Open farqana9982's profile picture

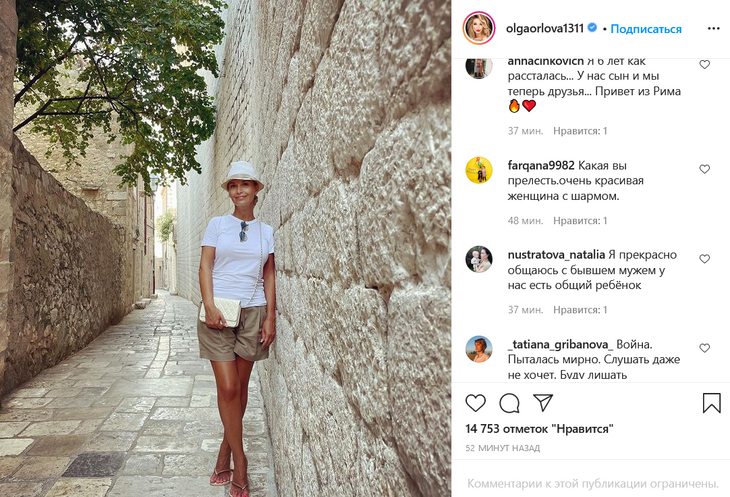pyautogui.click(x=479, y=170)
